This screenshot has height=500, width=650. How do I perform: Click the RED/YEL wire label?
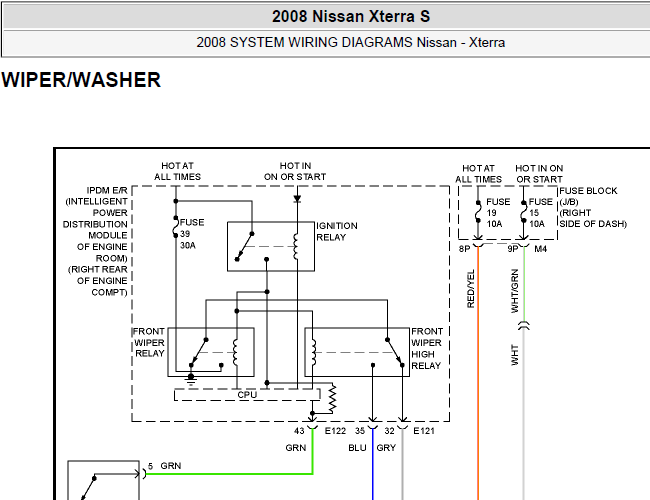click(471, 289)
